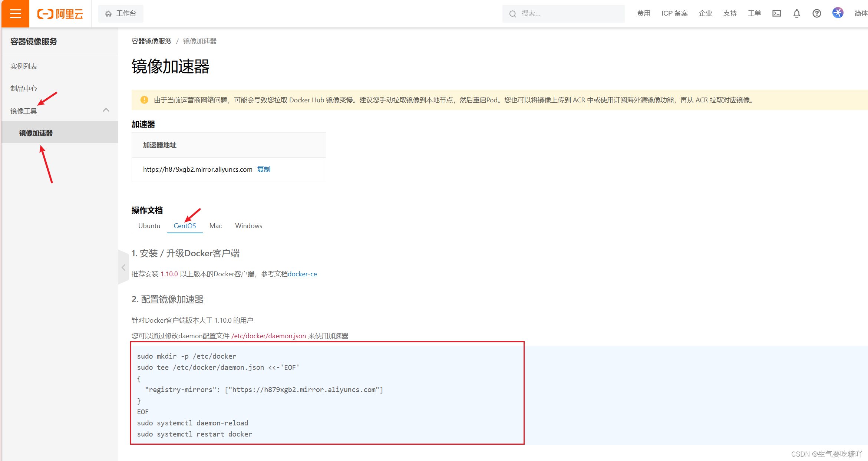Open the user avatar menu
Image resolution: width=868 pixels, height=461 pixels.
click(x=838, y=13)
